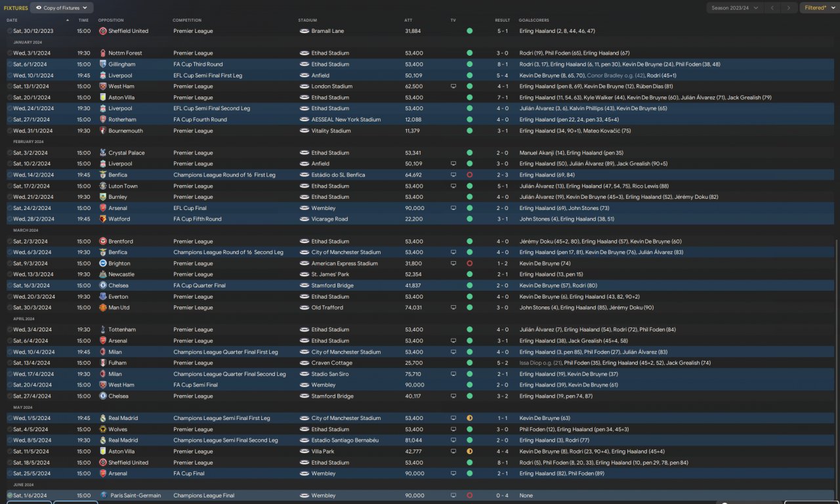
Task: Click the stadium icon beside Old Trafford
Action: 304,308
